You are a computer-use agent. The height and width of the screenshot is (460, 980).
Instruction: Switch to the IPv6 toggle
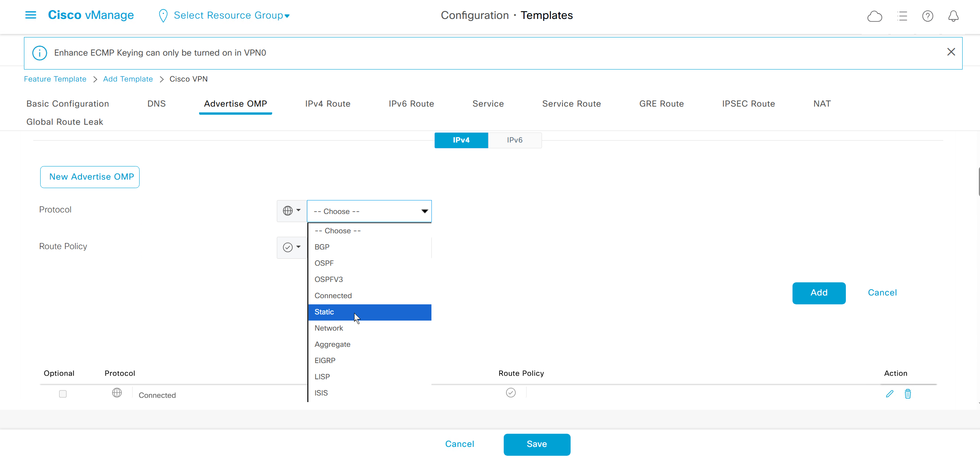click(x=515, y=140)
